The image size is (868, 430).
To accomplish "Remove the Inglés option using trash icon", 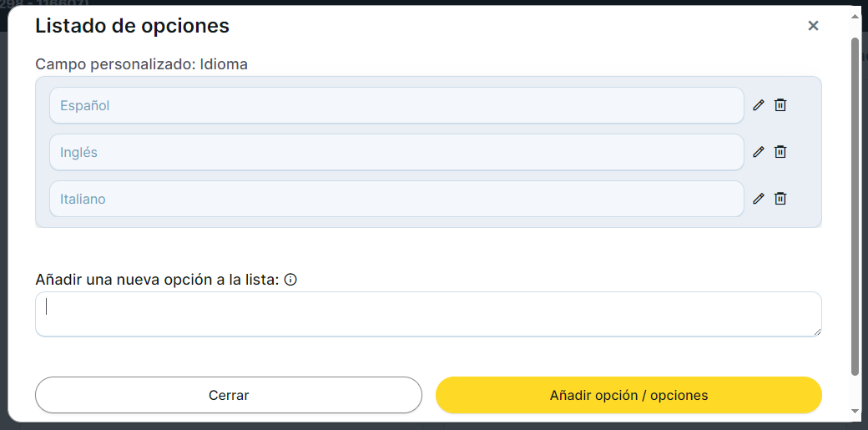I will (780, 152).
